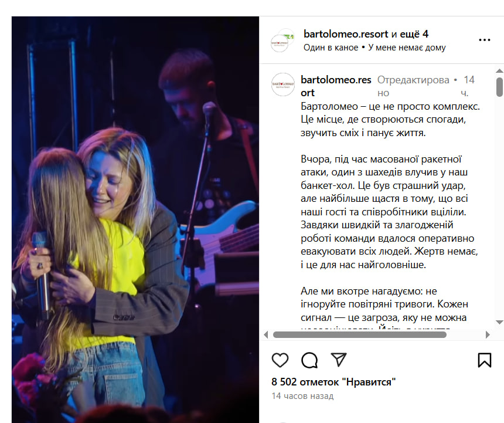Like the post with the heart icon
This screenshot has width=504, height=423.
pyautogui.click(x=280, y=360)
